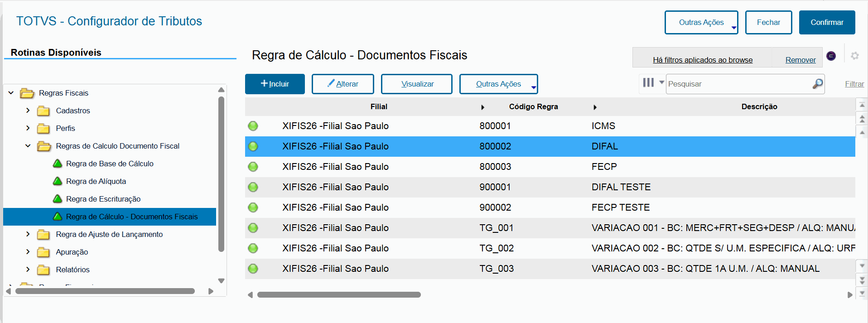Expand the Apuração folder

28,252
